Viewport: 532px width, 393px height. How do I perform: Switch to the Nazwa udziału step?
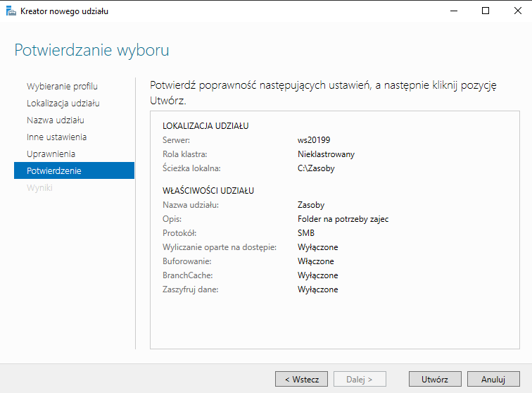(55, 120)
